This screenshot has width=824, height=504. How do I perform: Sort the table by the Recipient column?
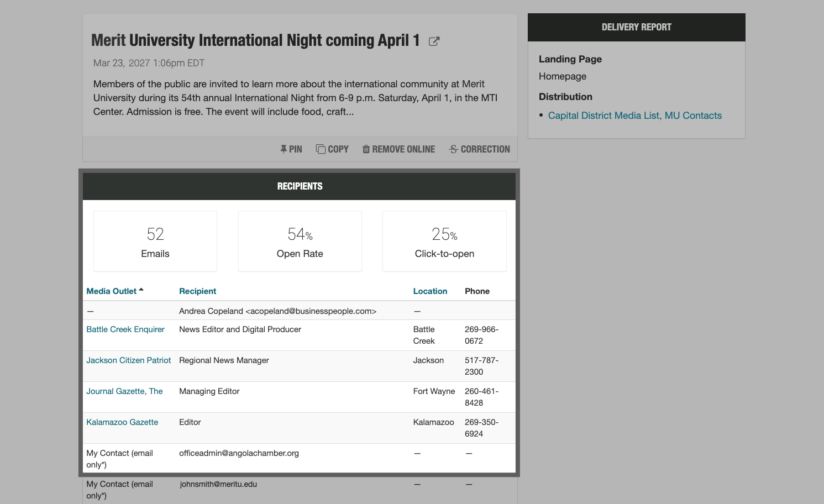coord(197,291)
